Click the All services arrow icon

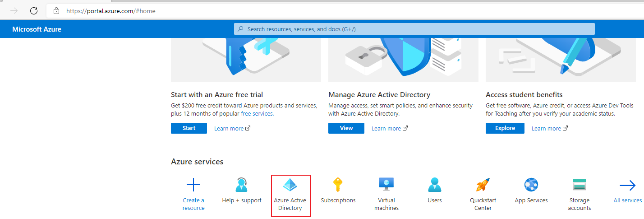[x=628, y=185]
